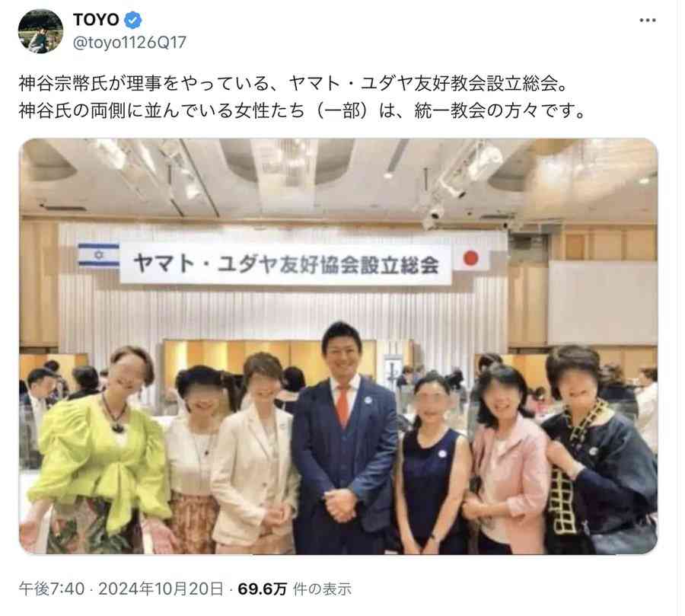685x616 pixels.
Task: Click the 2024年10月20日 date
Action: coord(161,589)
